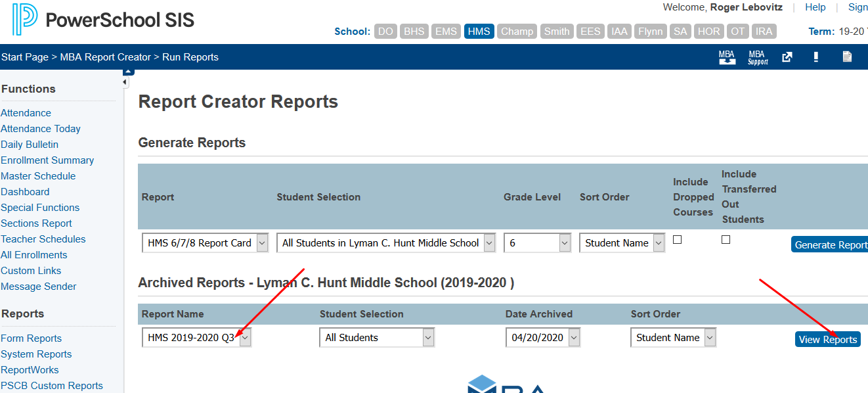Open System Reports link
This screenshot has width=868, height=393.
pos(36,354)
